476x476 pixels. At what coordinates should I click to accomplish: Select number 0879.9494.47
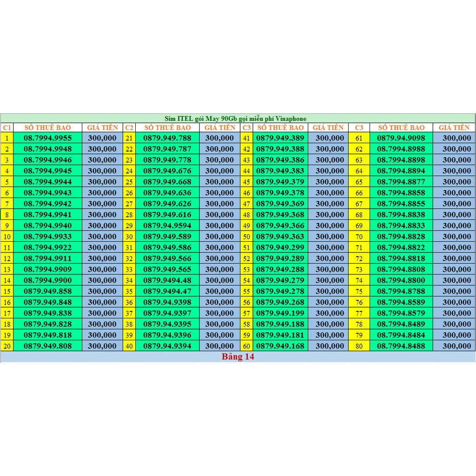(167, 291)
